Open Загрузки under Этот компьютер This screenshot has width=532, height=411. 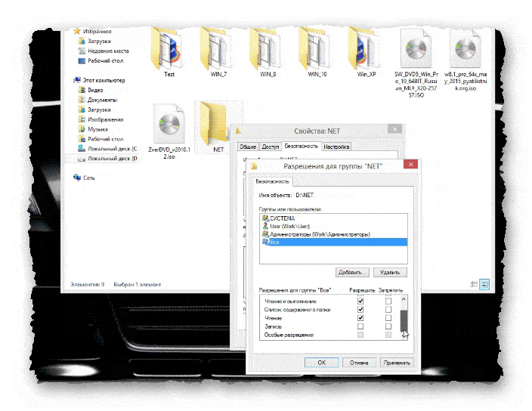click(x=99, y=110)
